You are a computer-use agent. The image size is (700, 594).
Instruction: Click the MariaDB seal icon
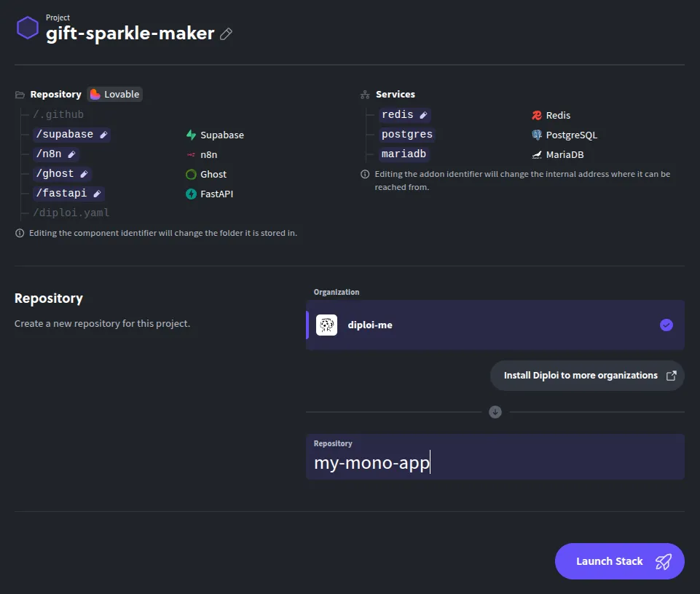[x=535, y=154]
